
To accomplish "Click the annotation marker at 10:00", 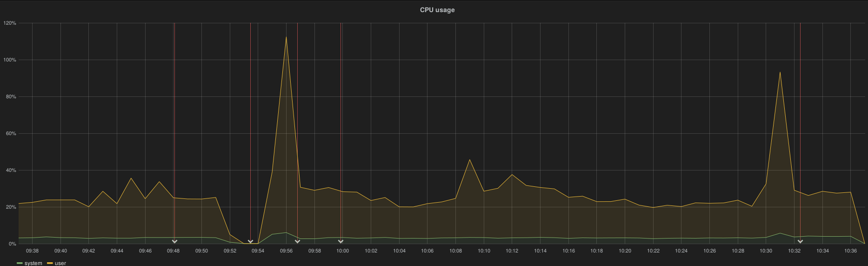I will point(341,241).
